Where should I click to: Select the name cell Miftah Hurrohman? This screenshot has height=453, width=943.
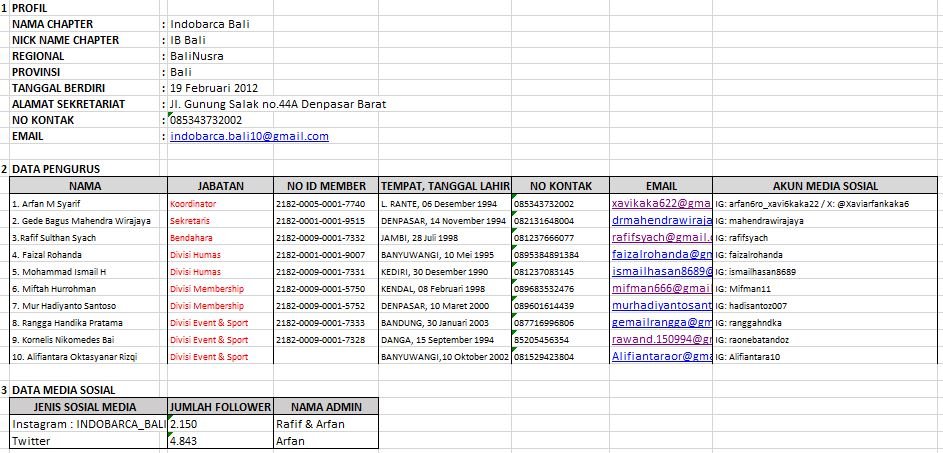coord(88,288)
